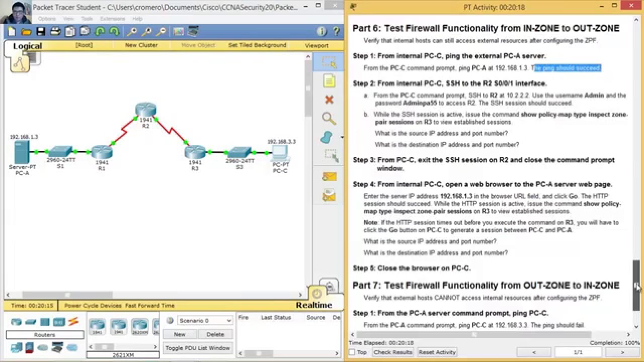Screen dimensions: 644x362
Task: Click the Add Complex PDU envelope
Action: [329, 195]
